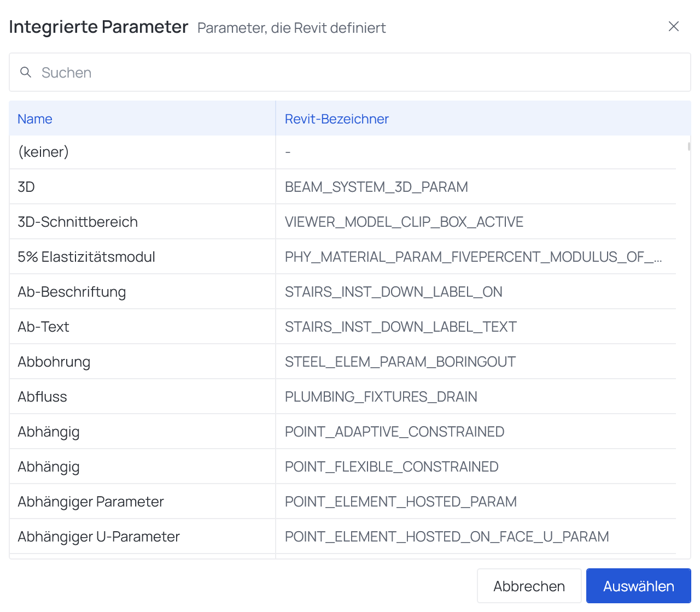Image resolution: width=700 pixels, height=612 pixels.
Task: Close the Integrierte Parameter dialog
Action: pos(674,26)
